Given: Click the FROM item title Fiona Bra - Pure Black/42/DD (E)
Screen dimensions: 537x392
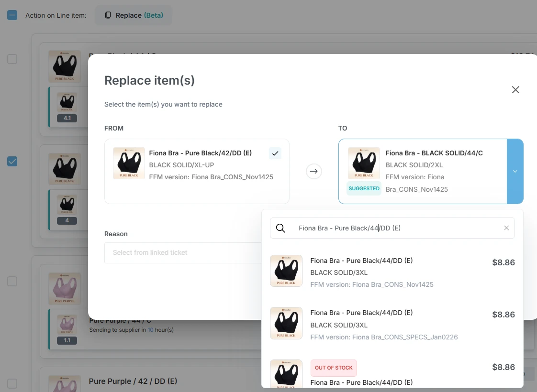Looking at the screenshot, I should click(x=201, y=153).
